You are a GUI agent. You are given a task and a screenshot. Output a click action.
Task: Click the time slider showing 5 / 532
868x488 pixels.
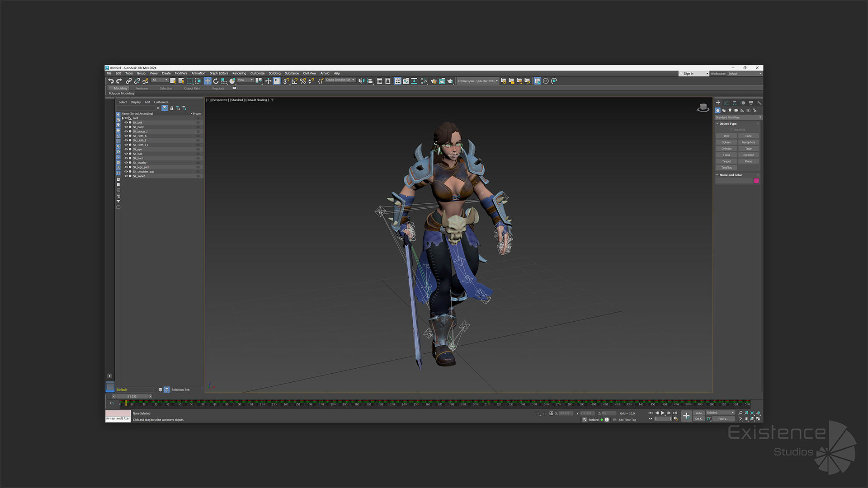tap(132, 397)
